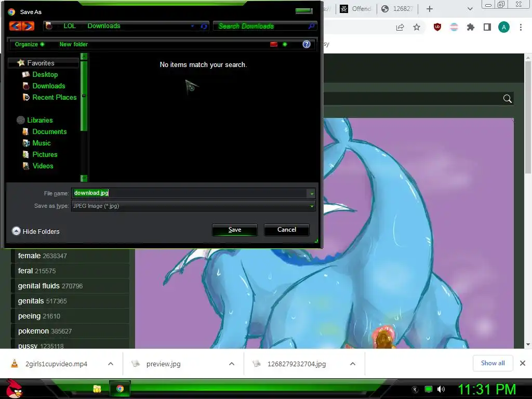Bookmark the page with the star icon
The image size is (532, 399).
417,27
